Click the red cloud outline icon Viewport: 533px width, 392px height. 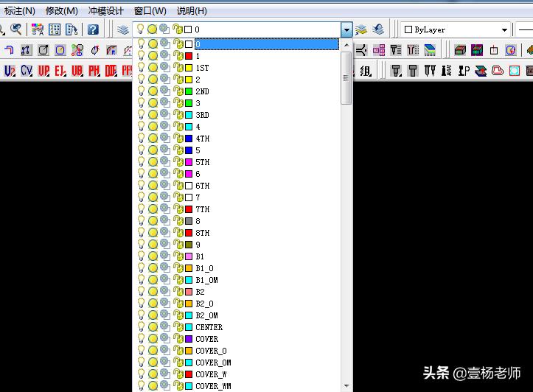[498, 71]
